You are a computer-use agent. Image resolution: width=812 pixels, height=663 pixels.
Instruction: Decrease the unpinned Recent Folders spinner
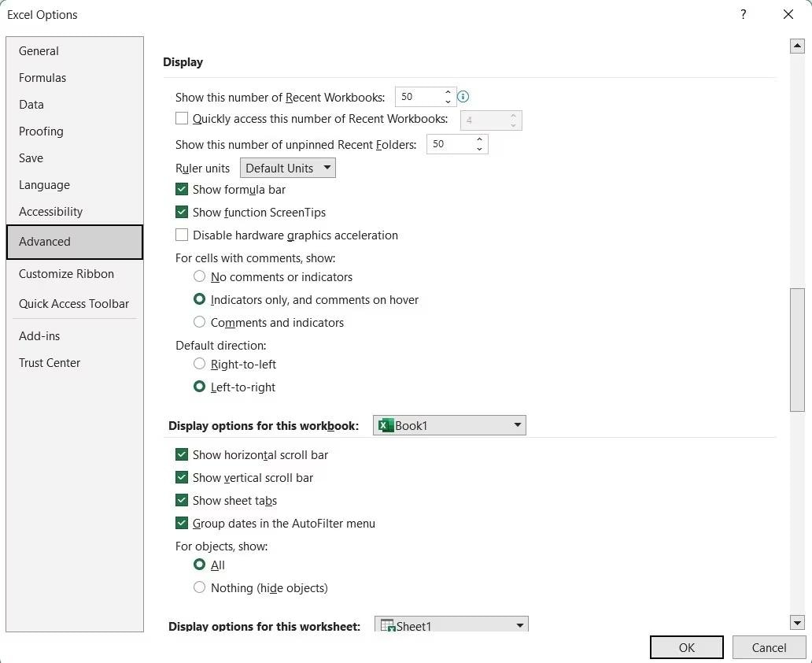pos(479,149)
